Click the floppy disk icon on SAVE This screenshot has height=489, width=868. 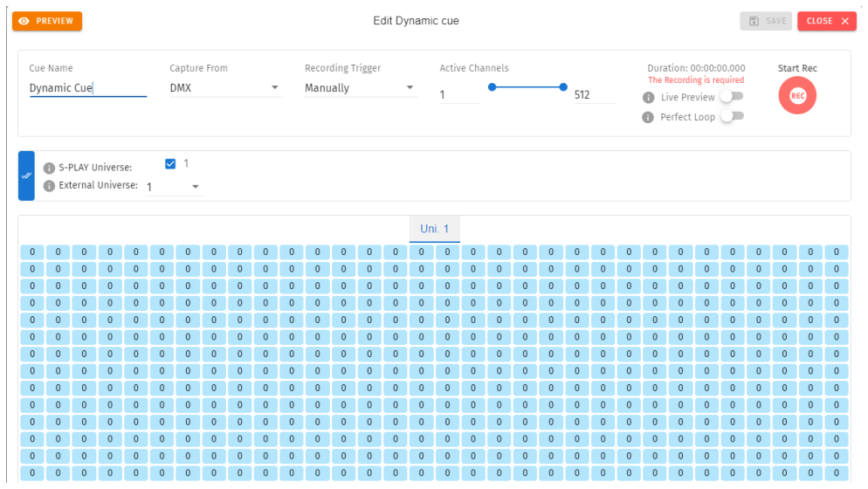754,21
